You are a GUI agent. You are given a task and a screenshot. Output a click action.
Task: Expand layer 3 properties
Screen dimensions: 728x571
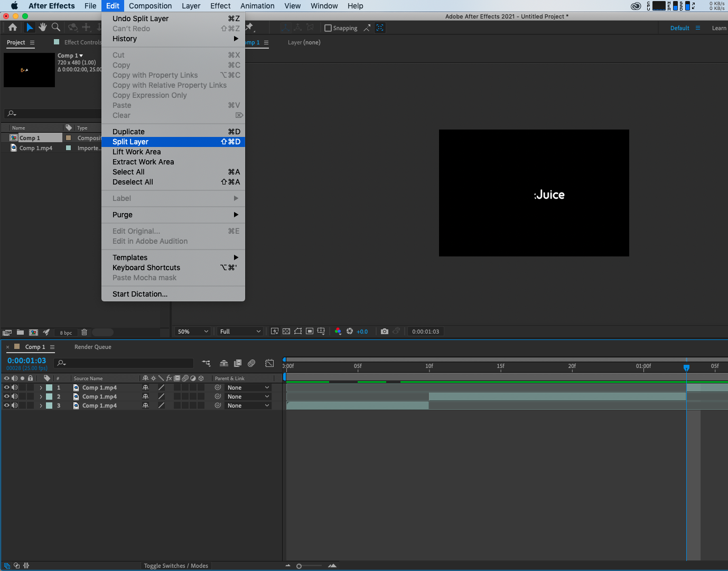[41, 406]
